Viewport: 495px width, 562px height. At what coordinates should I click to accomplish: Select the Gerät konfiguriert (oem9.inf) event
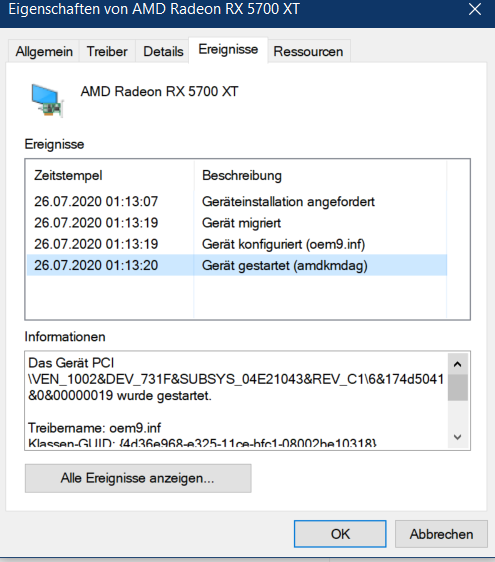[237, 244]
